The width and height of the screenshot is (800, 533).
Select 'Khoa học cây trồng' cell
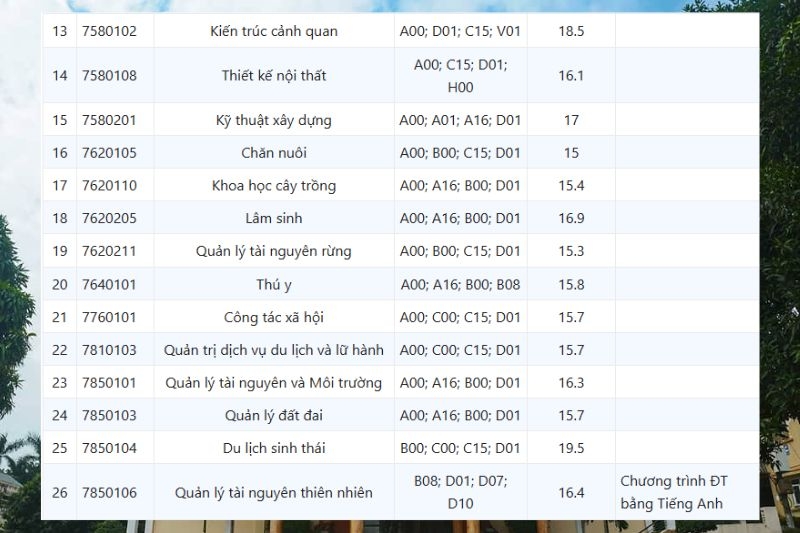[274, 186]
